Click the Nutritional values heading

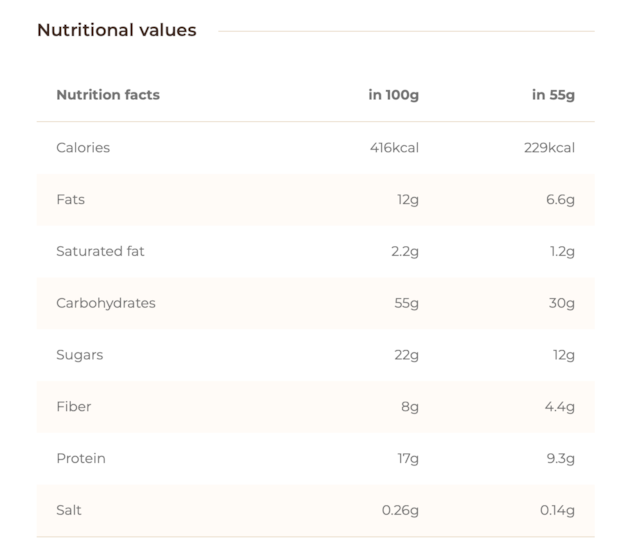[117, 30]
